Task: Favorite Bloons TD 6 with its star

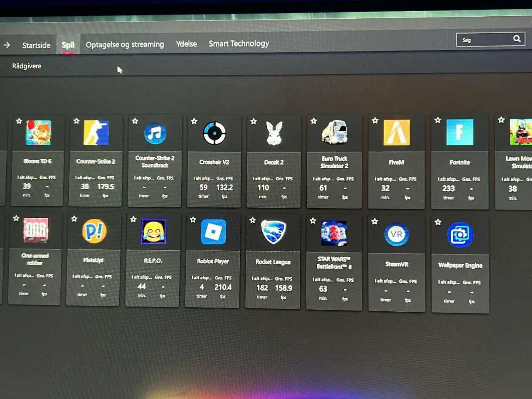Action: (19, 121)
